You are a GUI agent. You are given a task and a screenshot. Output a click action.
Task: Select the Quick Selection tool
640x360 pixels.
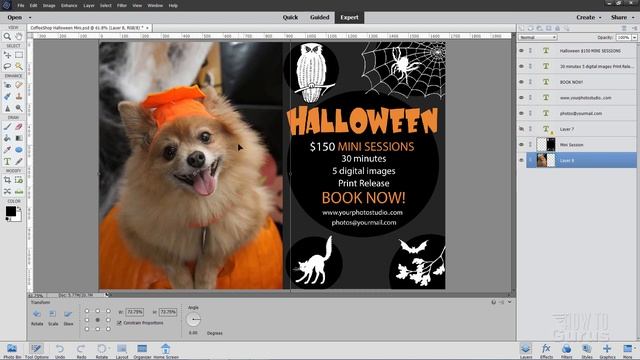click(x=19, y=66)
